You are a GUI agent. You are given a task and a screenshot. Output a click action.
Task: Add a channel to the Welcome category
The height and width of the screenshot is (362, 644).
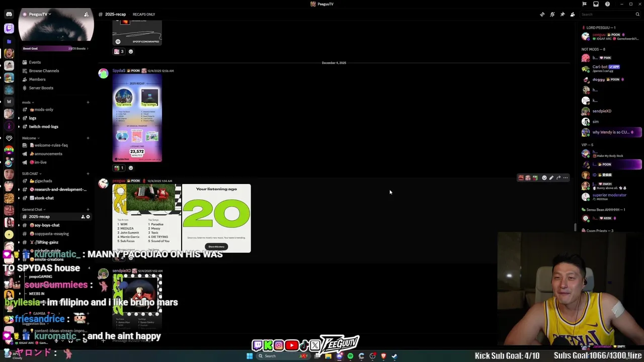pyautogui.click(x=88, y=138)
